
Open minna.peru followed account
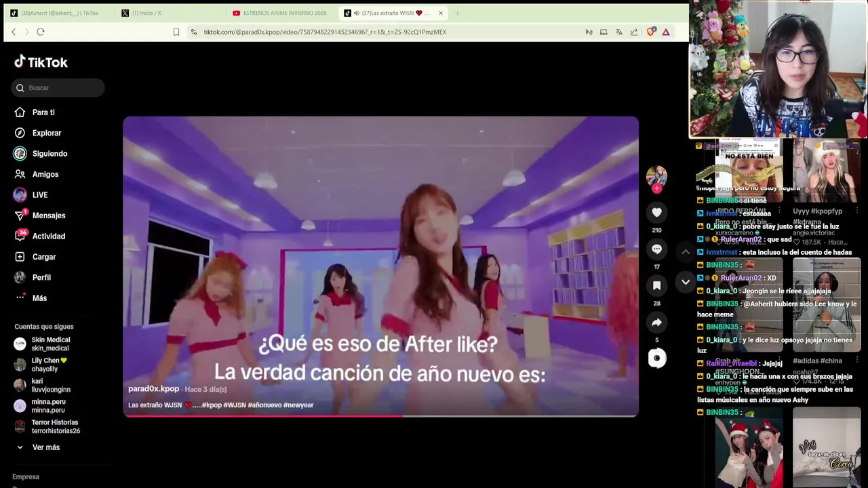50,406
